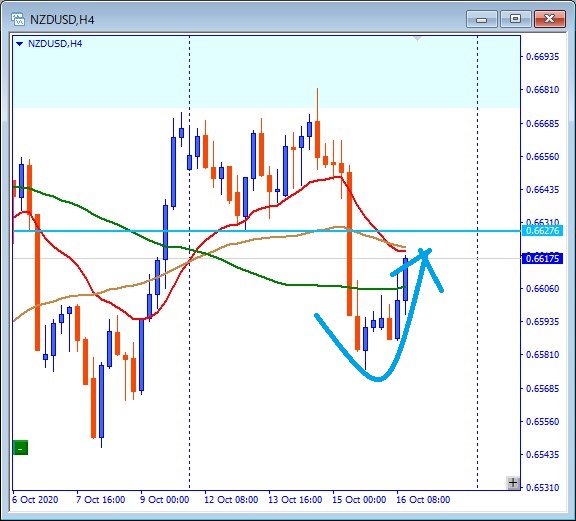576x521 pixels.
Task: Click the 0.65310 price scale label
Action: pyautogui.click(x=542, y=488)
